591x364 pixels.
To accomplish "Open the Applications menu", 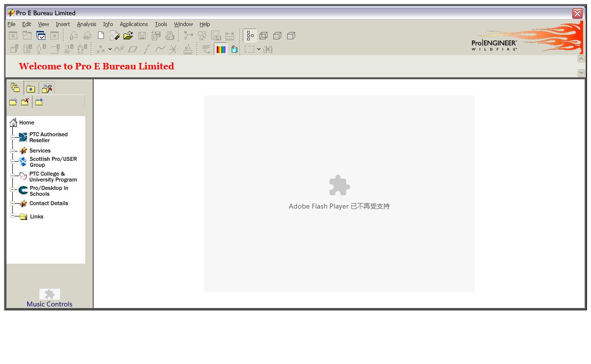I will 134,24.
